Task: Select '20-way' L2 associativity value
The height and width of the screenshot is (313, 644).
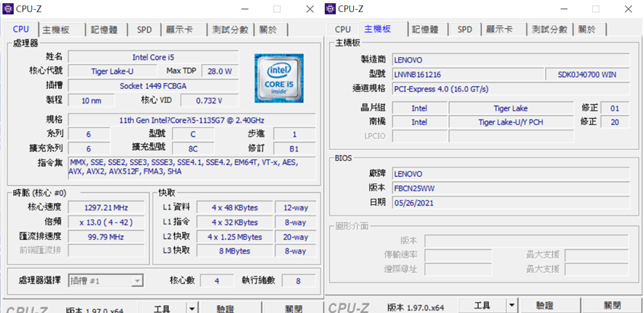Action: pos(295,237)
